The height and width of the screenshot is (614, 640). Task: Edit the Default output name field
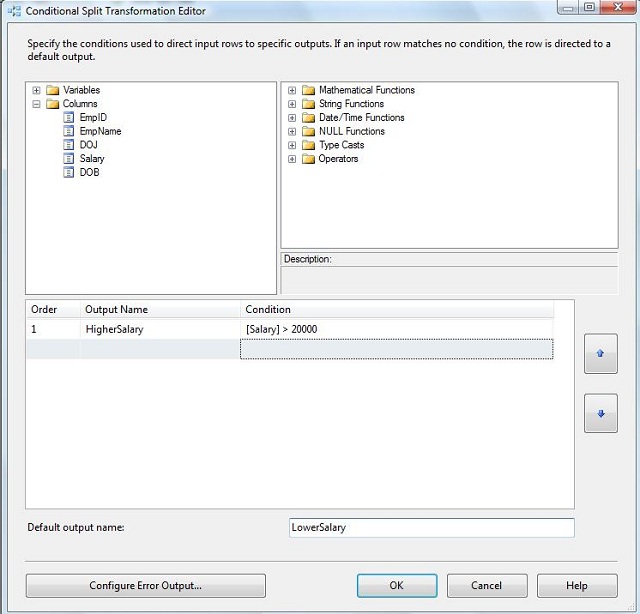[430, 527]
